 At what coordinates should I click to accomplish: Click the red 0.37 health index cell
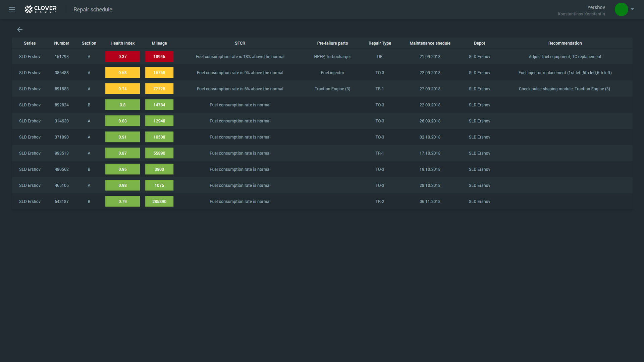click(122, 56)
